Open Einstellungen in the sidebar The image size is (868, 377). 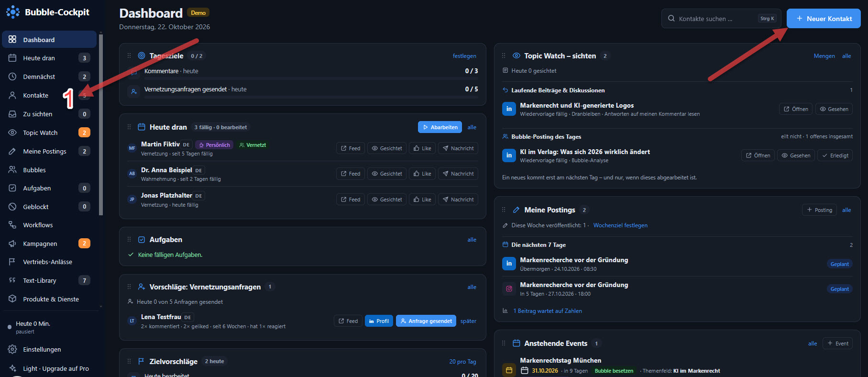click(49, 349)
